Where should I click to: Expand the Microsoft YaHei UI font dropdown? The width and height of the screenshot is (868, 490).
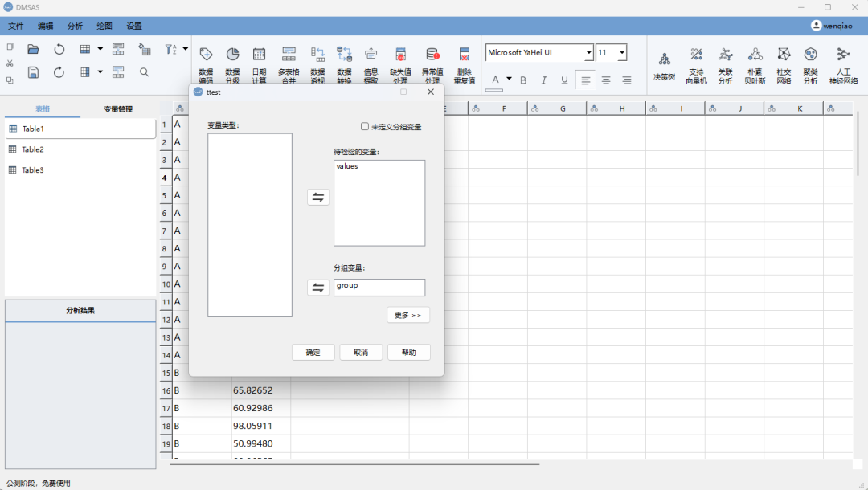coord(588,53)
